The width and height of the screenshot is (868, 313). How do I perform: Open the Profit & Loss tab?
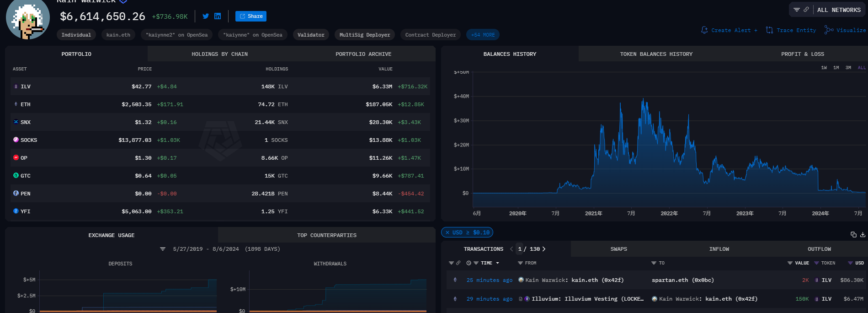click(802, 54)
